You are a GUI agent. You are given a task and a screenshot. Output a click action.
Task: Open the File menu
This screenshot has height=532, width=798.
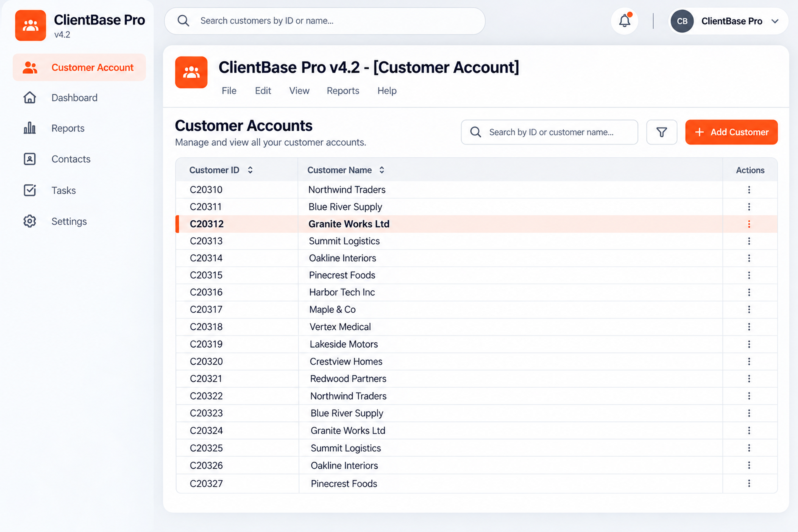(229, 91)
